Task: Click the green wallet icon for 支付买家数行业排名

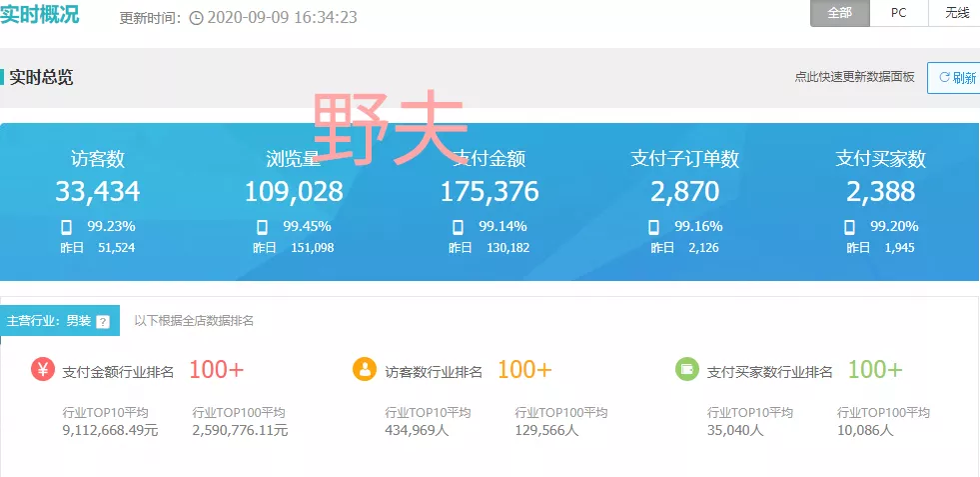Action: [686, 370]
